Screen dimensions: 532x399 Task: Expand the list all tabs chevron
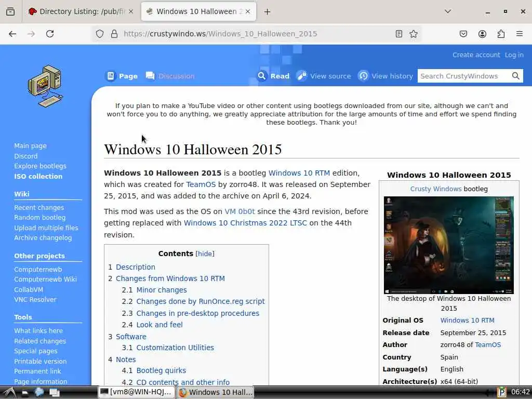pos(448,11)
